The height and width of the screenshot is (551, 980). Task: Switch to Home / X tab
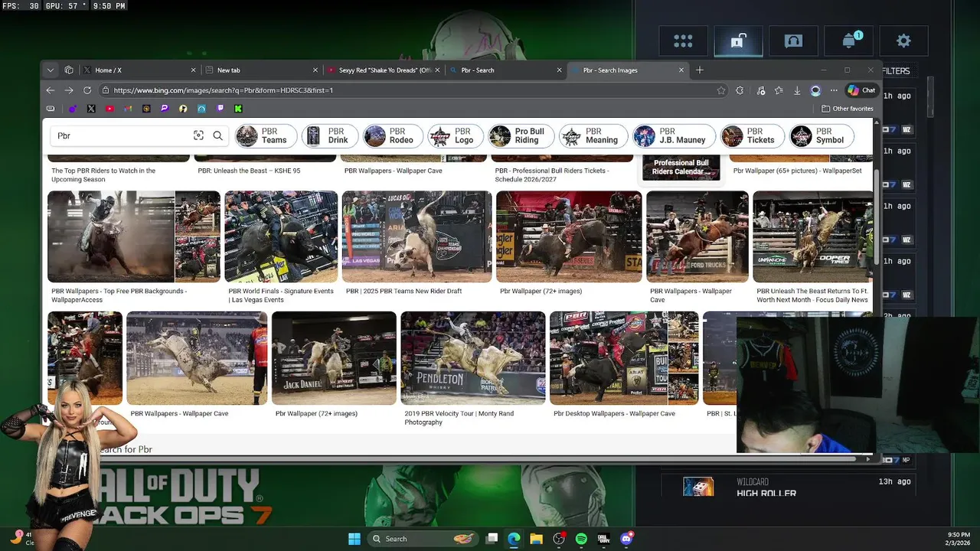pos(138,70)
